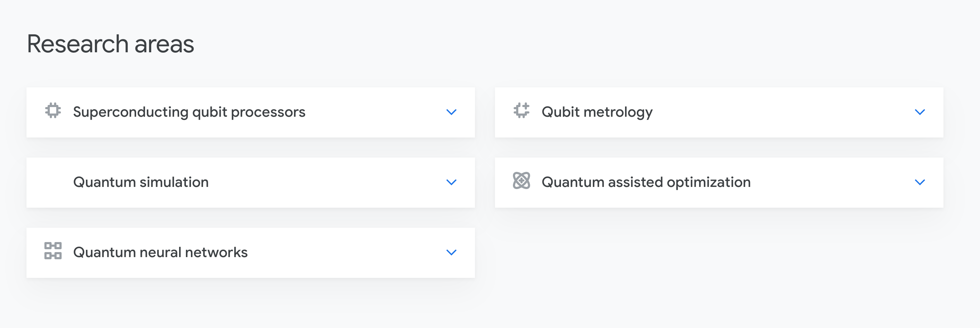Expand Superconducting qubit processors with its chevron
980x328 pixels.
(451, 112)
